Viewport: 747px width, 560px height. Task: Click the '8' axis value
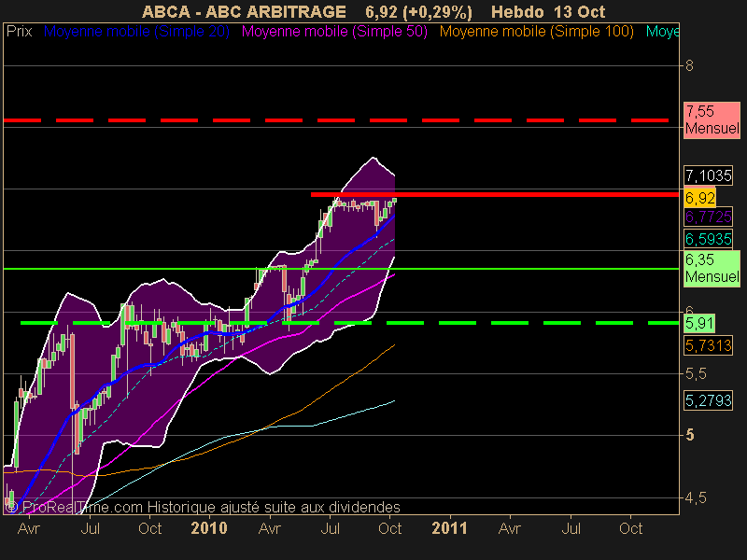689,65
